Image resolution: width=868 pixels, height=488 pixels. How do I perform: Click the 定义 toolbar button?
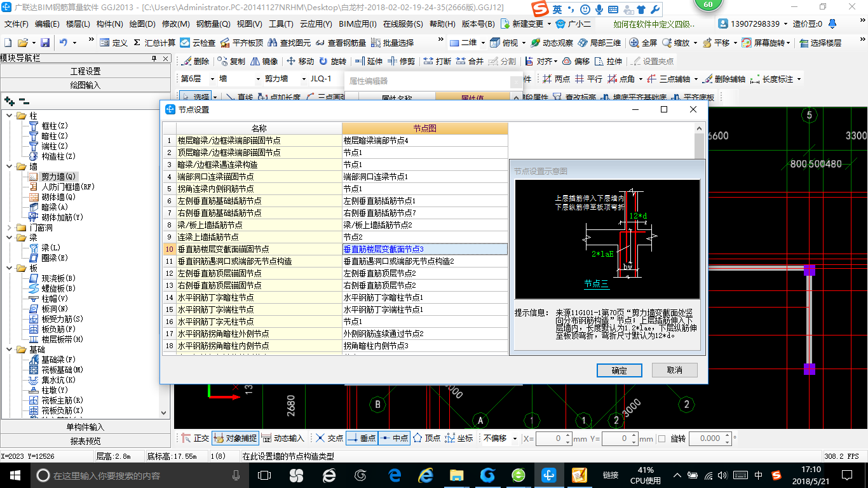(114, 43)
